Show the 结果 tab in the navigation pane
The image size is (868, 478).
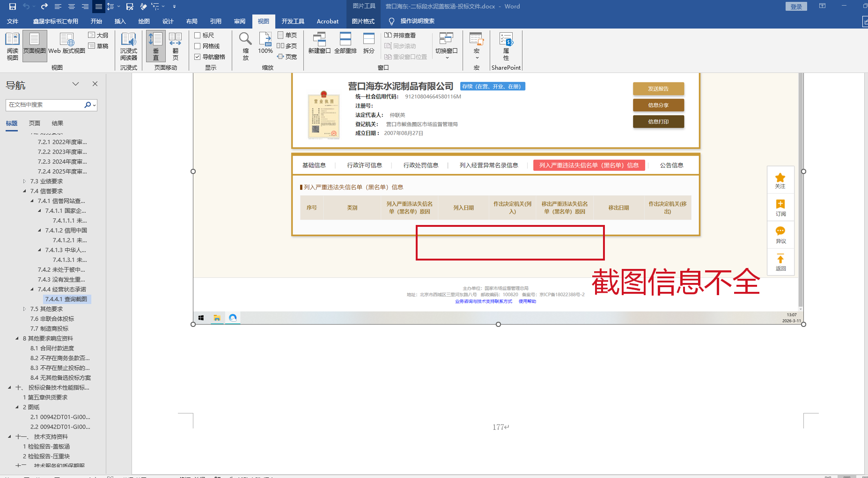pos(58,123)
